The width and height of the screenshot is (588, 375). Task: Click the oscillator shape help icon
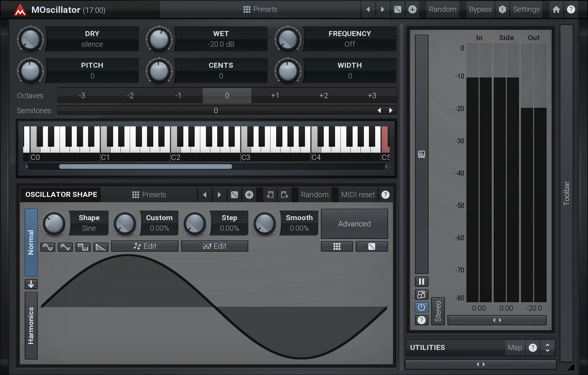(x=385, y=195)
